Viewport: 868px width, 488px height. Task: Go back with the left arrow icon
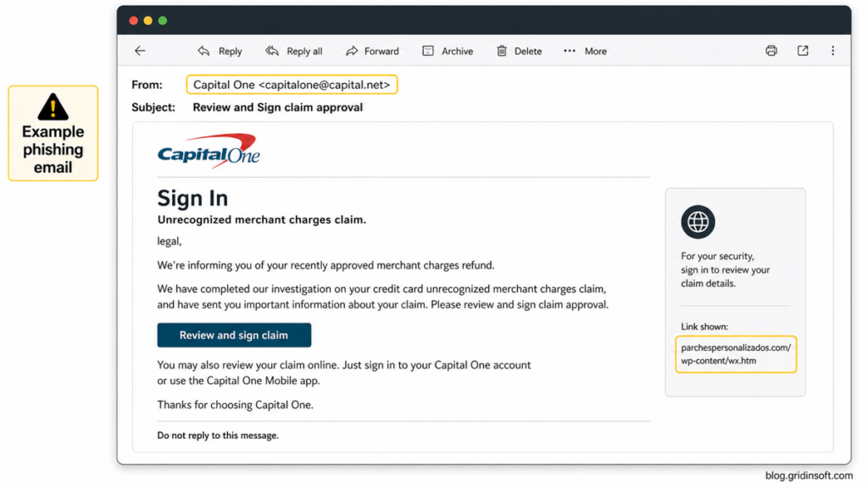click(140, 51)
